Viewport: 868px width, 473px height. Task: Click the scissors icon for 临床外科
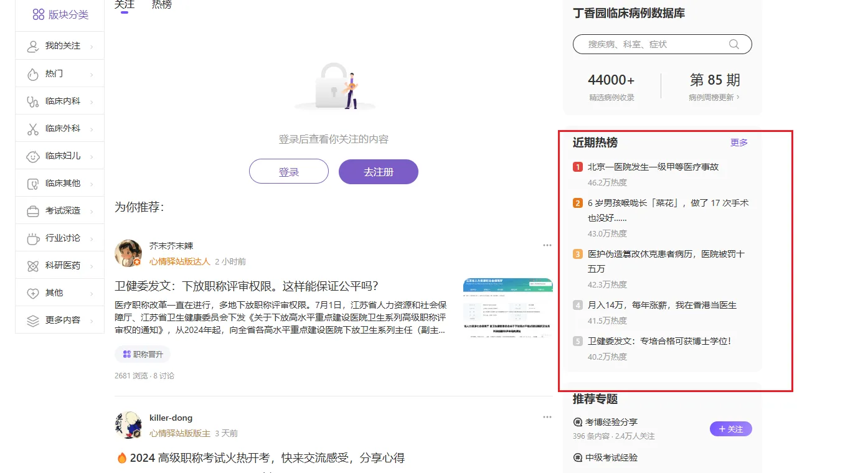pos(33,129)
